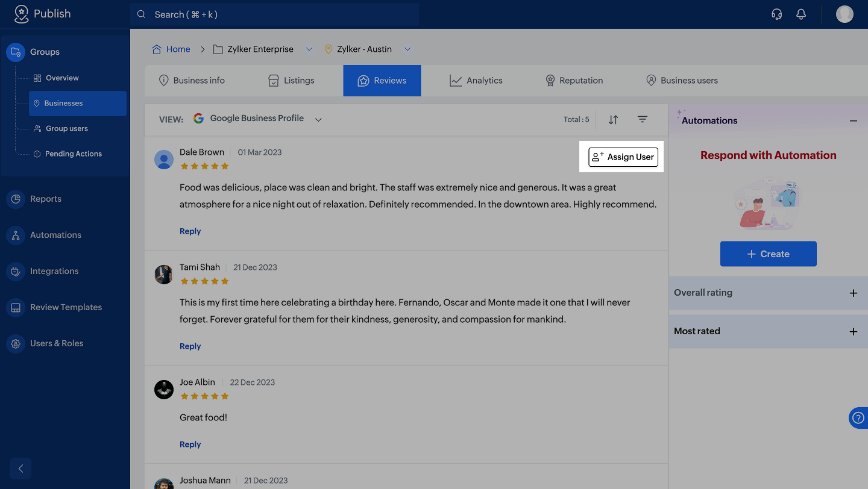Click the search input field
This screenshot has width=868, height=489.
click(x=274, y=14)
